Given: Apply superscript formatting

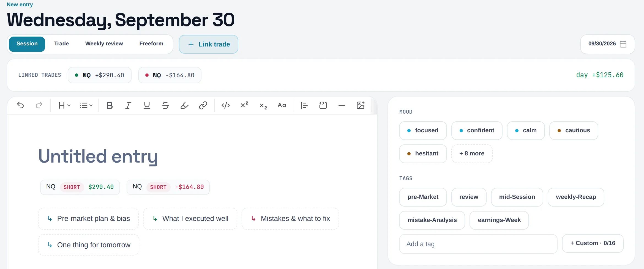Looking at the screenshot, I should tap(244, 105).
